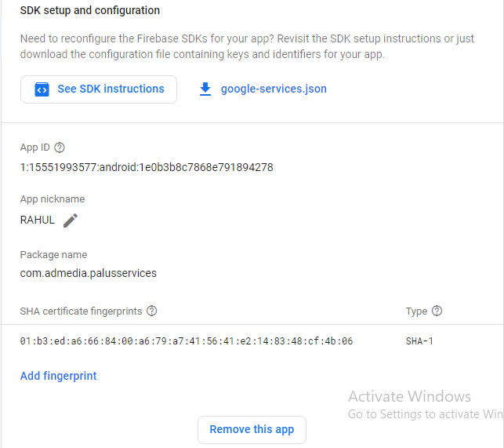Click help icon next to Type column
The height and width of the screenshot is (448, 504).
(x=437, y=311)
